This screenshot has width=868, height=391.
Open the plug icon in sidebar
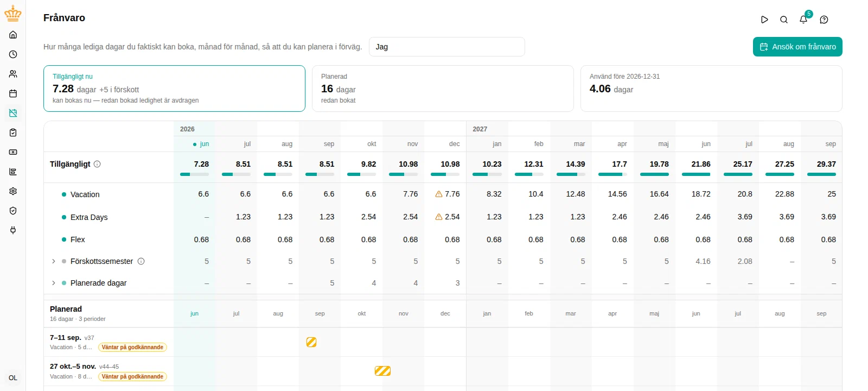tap(13, 230)
